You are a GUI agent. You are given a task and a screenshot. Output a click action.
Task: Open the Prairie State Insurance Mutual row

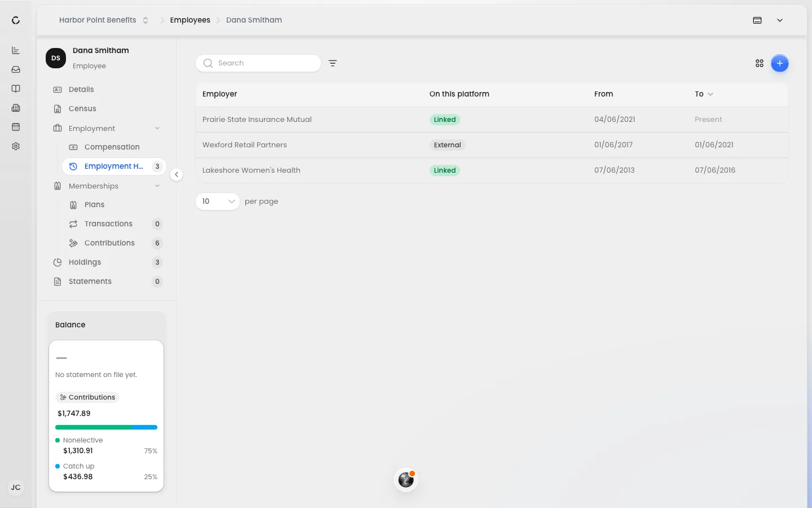tap(492, 120)
